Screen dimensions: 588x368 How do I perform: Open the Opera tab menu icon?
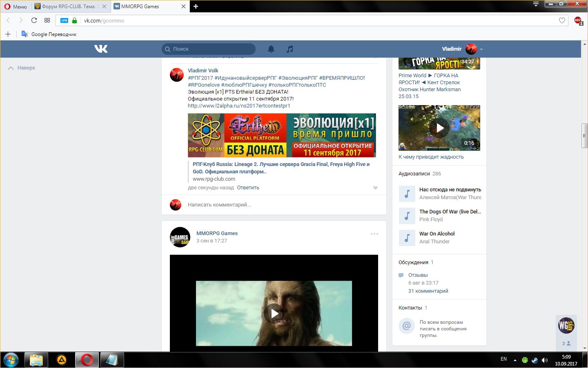point(536,4)
